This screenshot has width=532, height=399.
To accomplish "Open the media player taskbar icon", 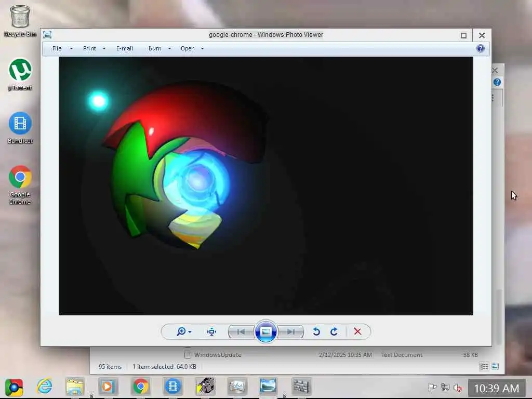I will coord(108,387).
